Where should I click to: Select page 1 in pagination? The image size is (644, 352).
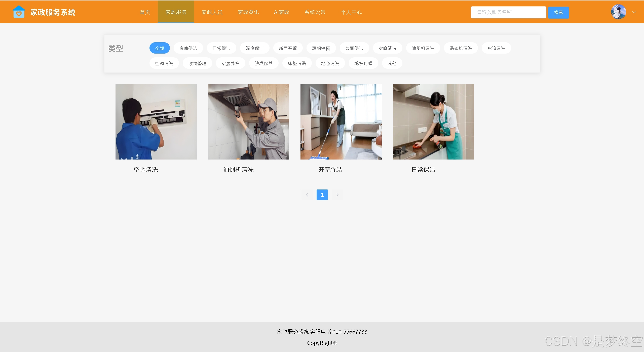322,195
